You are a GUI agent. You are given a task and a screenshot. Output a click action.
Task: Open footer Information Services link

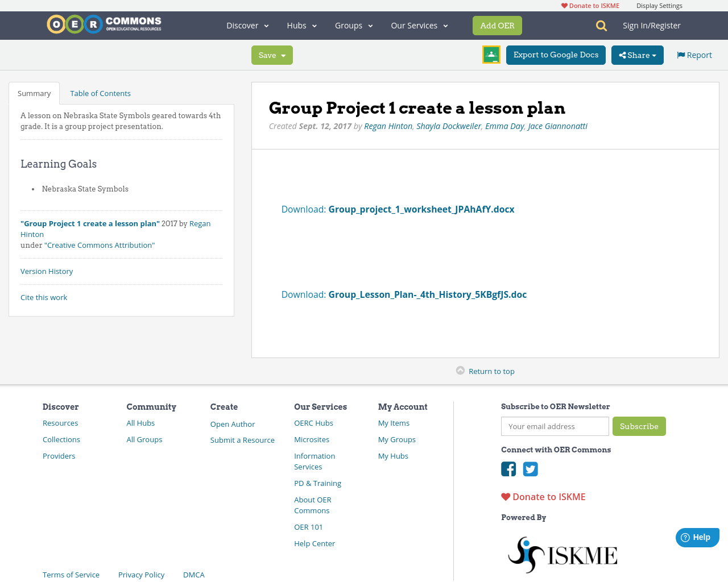coord(315,462)
